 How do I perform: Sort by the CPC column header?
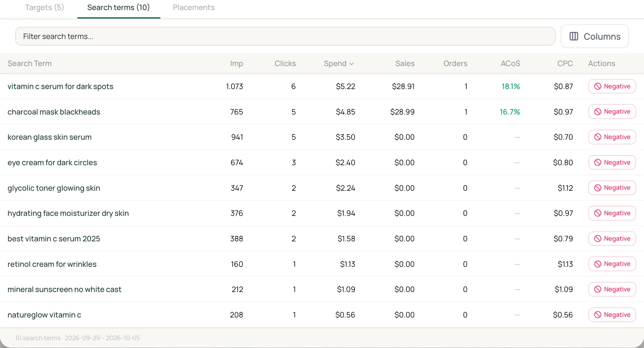click(x=565, y=63)
